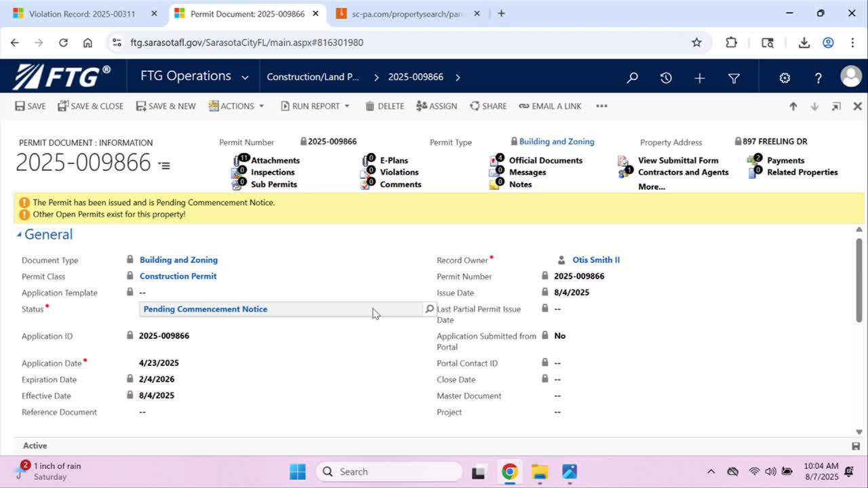Open Attachments related records
Screen dimensions: 868x488
(275, 161)
